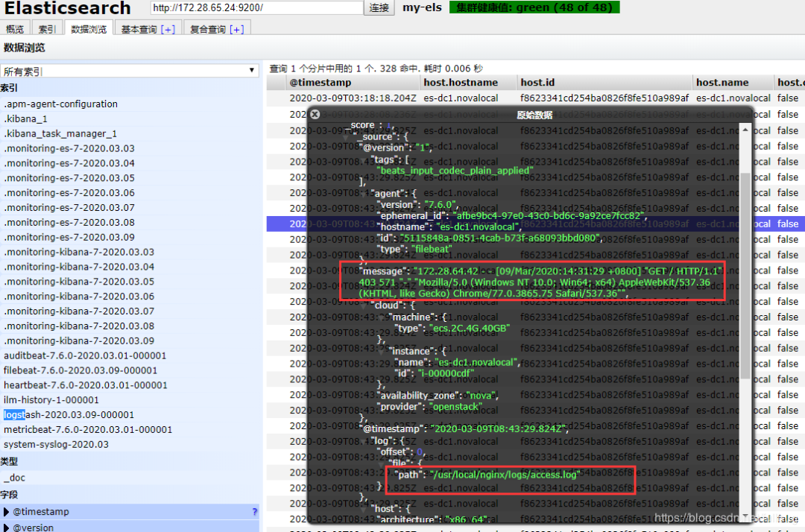The width and height of the screenshot is (805, 532).
Task: Select _doc under the 类型 section
Action: click(x=13, y=478)
